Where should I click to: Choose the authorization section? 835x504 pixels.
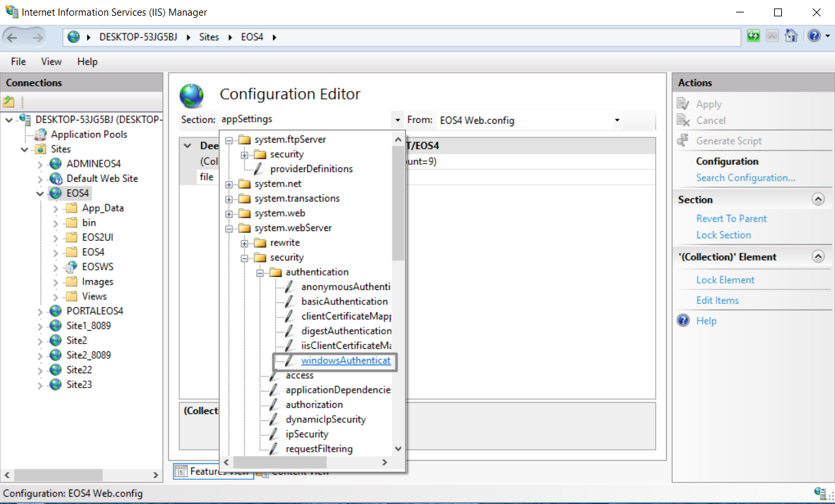(x=314, y=405)
